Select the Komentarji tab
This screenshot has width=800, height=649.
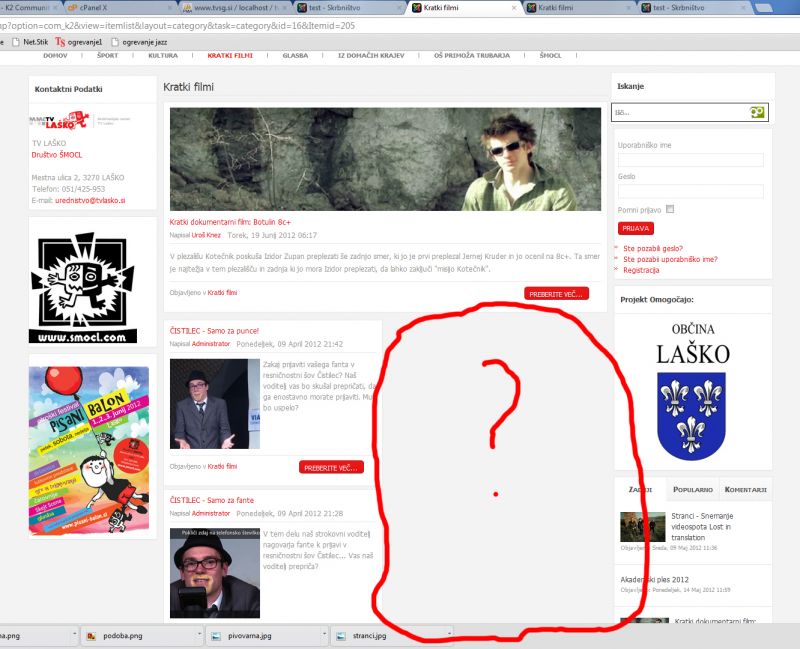click(x=745, y=489)
